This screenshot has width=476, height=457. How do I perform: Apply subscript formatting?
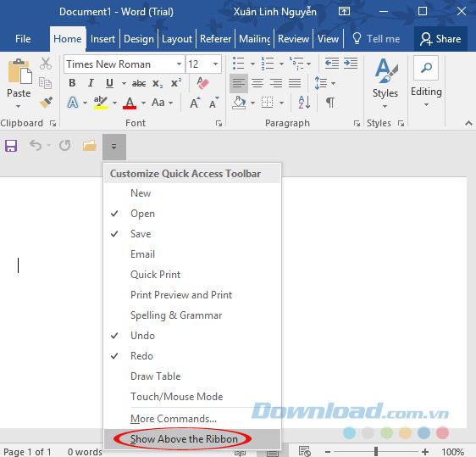pyautogui.click(x=158, y=83)
